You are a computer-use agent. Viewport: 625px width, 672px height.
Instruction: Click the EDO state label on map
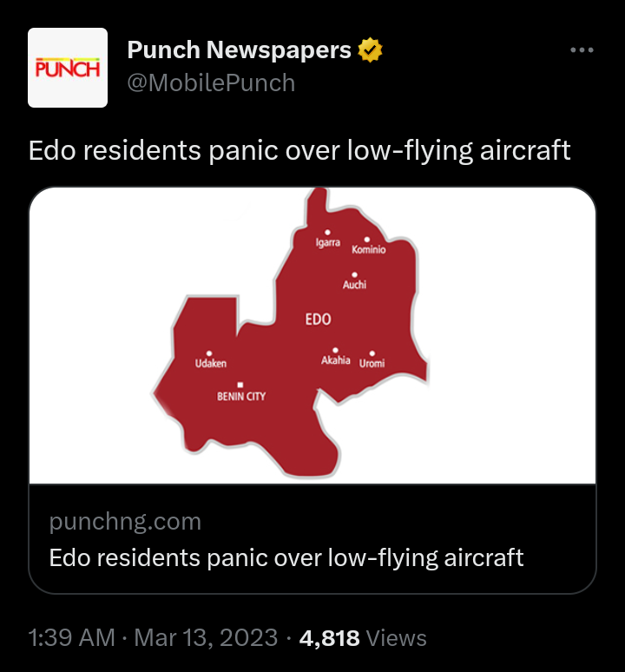[x=318, y=320]
